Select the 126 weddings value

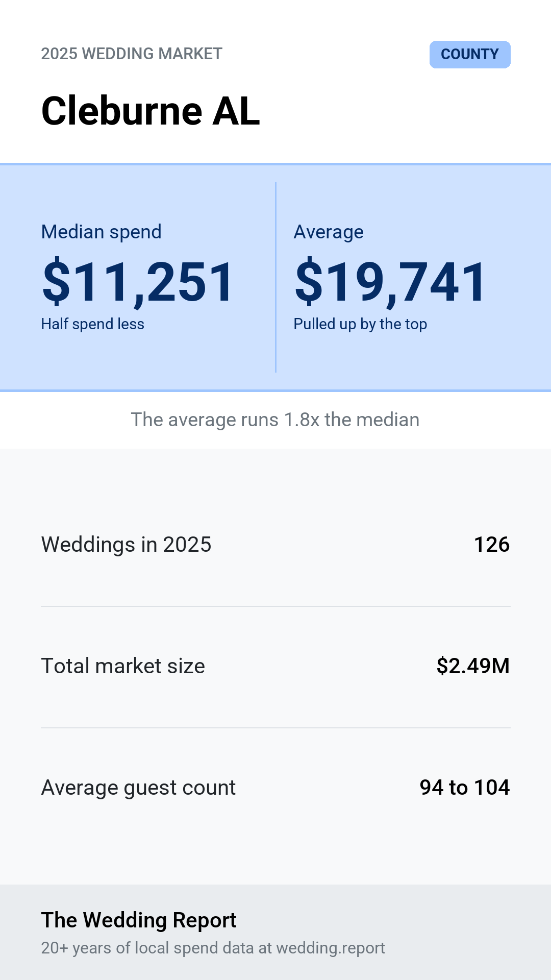(x=492, y=545)
